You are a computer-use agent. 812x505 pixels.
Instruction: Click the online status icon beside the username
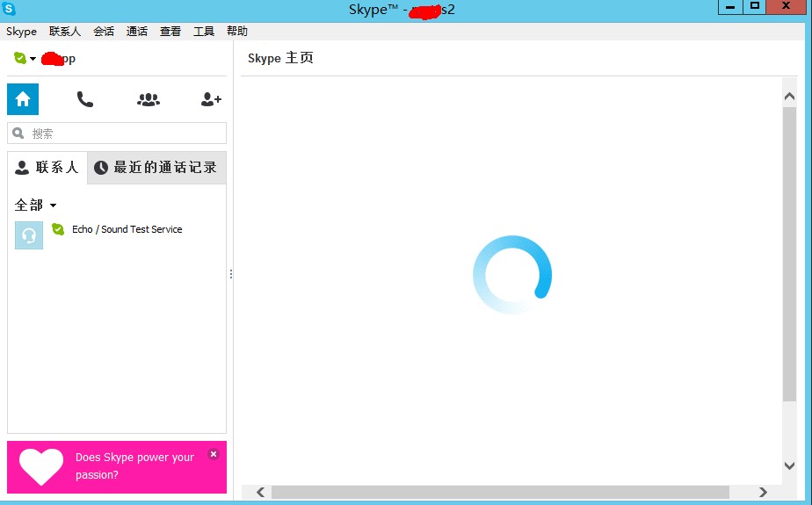point(19,58)
